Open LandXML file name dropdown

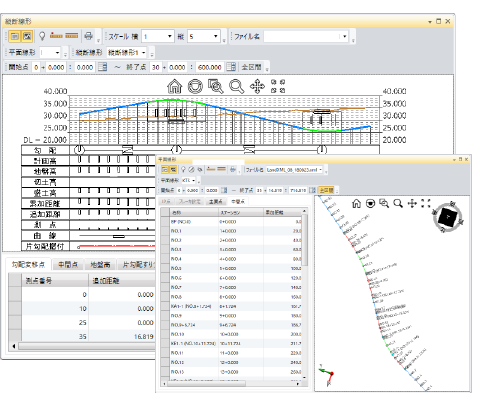click(321, 170)
